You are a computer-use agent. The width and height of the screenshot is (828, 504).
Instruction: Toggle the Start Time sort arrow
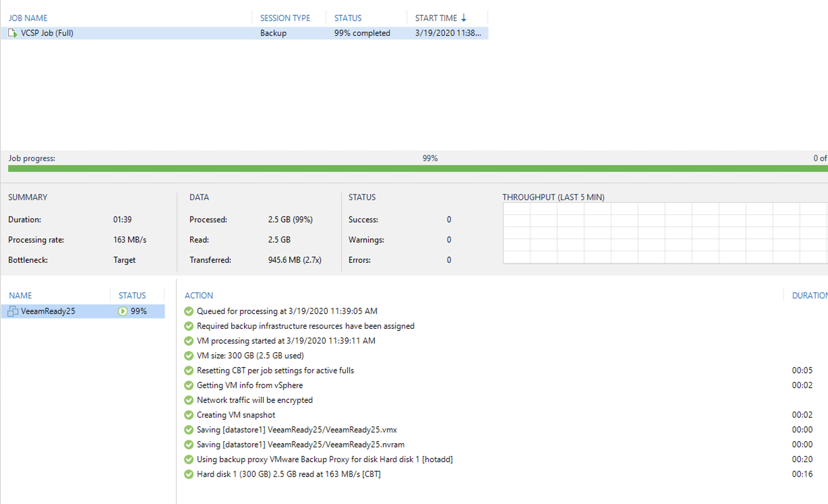[464, 18]
